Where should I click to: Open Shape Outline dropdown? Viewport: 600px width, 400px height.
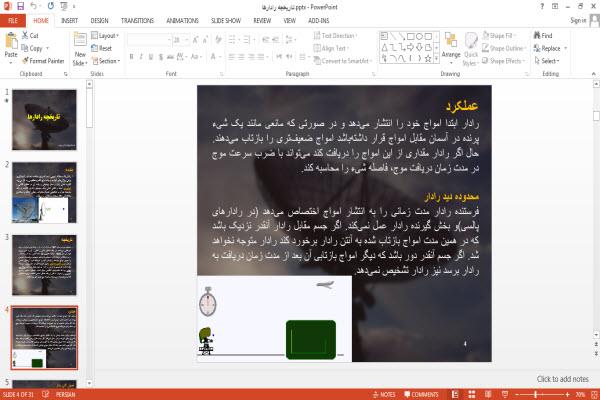click(504, 48)
